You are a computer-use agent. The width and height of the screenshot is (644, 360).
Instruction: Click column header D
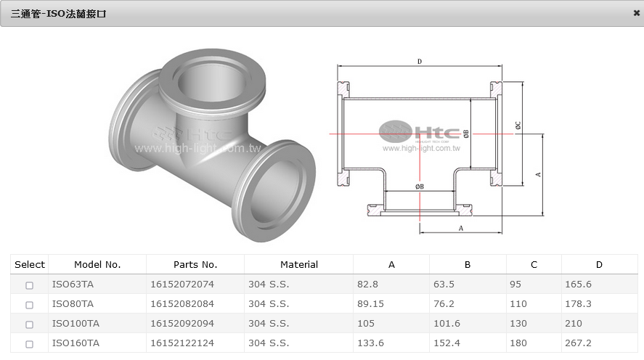point(599,265)
